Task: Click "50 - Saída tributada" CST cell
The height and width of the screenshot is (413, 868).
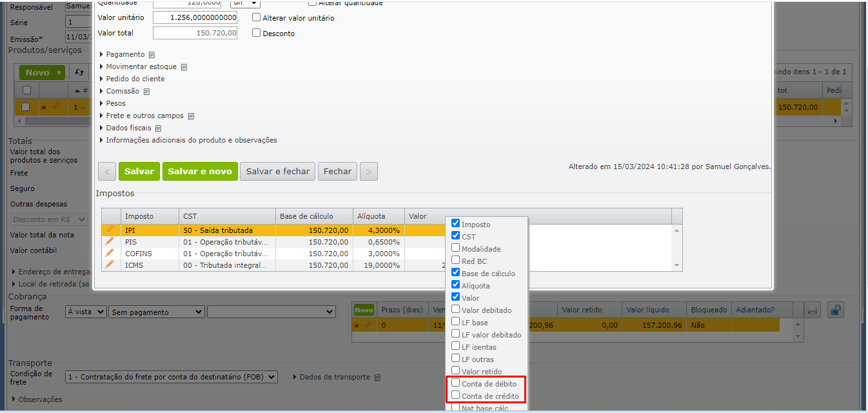Action: tap(227, 230)
